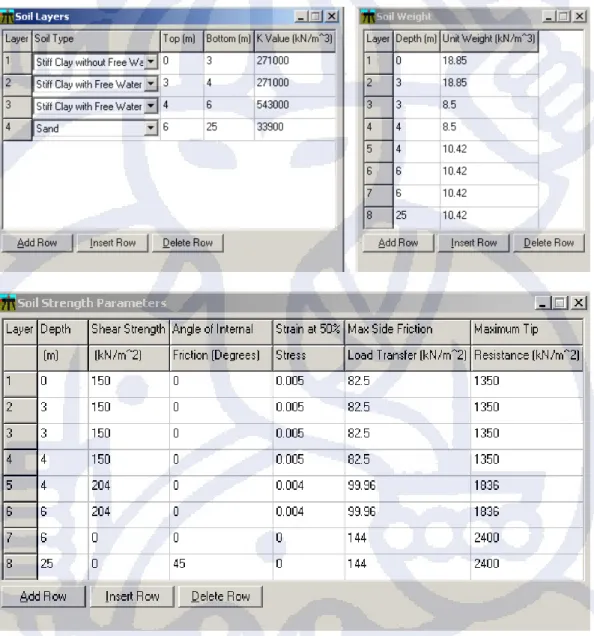Open the Sand soil type dropdown arrow
Viewport: 594px width, 636px height.
(151, 129)
